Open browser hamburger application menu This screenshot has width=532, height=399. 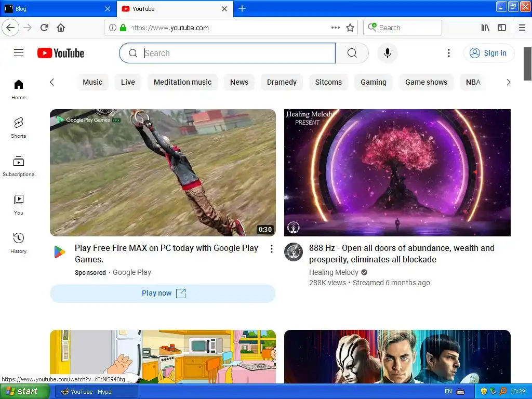pos(522,28)
